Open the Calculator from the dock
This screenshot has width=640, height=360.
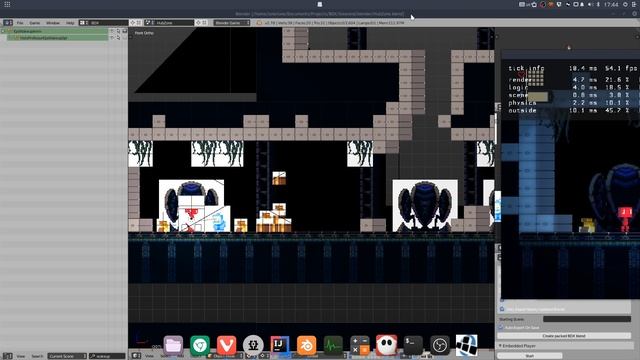pos(360,345)
